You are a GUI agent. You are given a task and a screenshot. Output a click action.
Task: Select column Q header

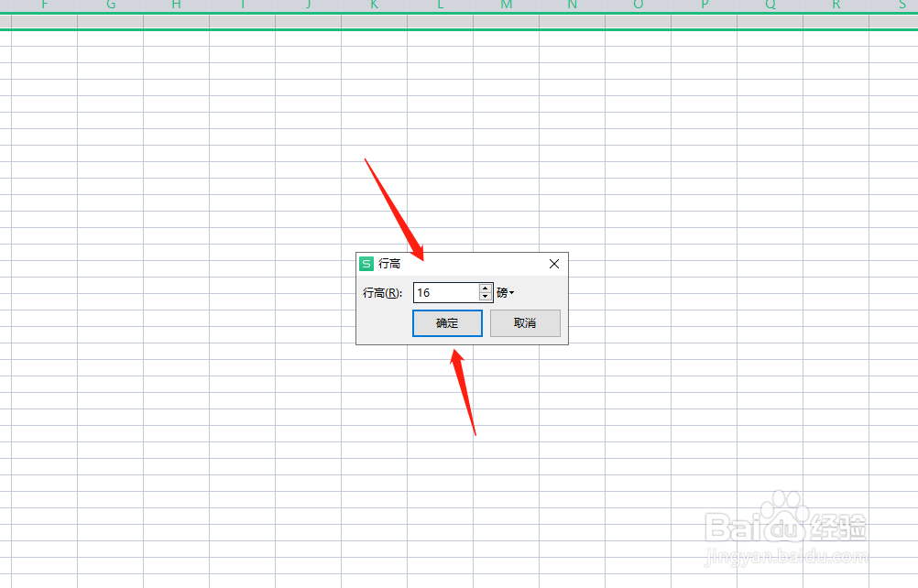[770, 5]
